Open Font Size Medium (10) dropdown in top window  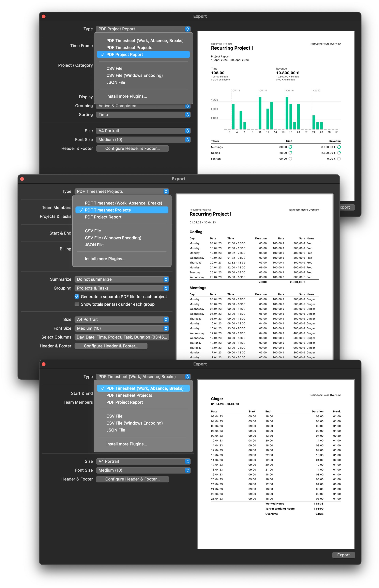pos(143,140)
